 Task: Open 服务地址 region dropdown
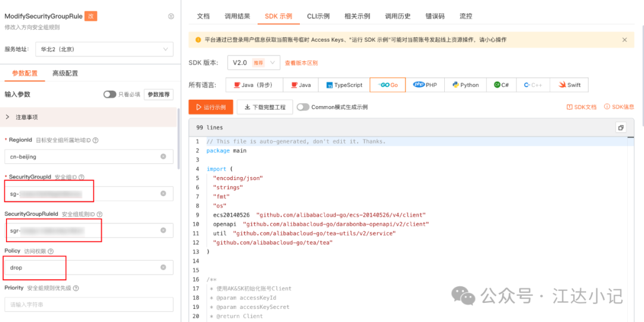coord(104,49)
